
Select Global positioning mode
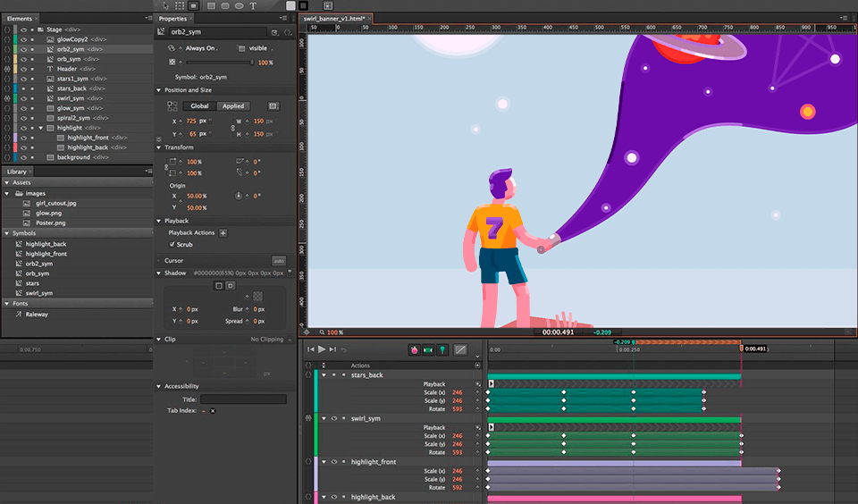[x=199, y=106]
